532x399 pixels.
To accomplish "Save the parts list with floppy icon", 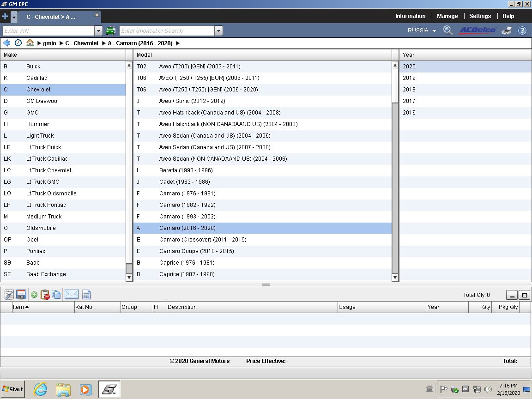I will [21, 295].
